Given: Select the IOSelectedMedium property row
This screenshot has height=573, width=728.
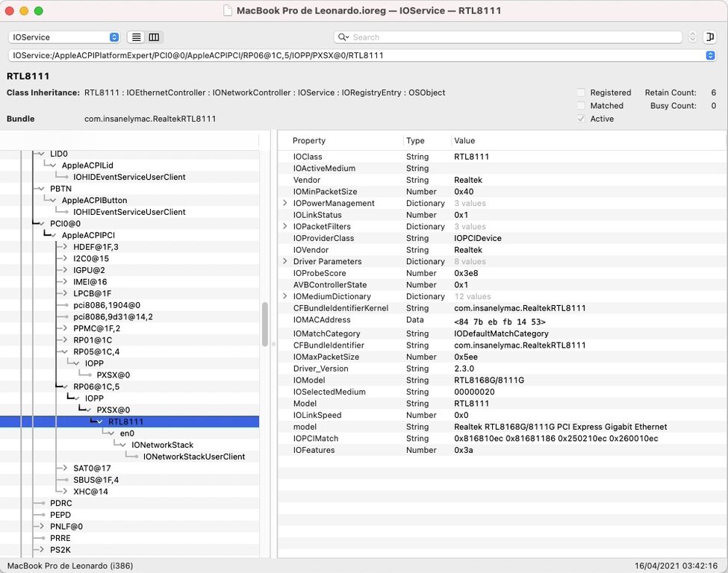Looking at the screenshot, I should click(503, 392).
